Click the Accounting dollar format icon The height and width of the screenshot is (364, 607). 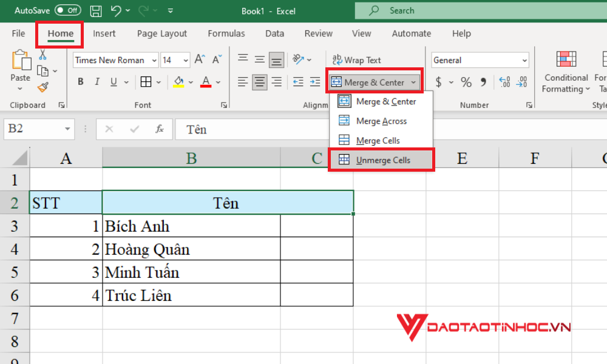[439, 82]
